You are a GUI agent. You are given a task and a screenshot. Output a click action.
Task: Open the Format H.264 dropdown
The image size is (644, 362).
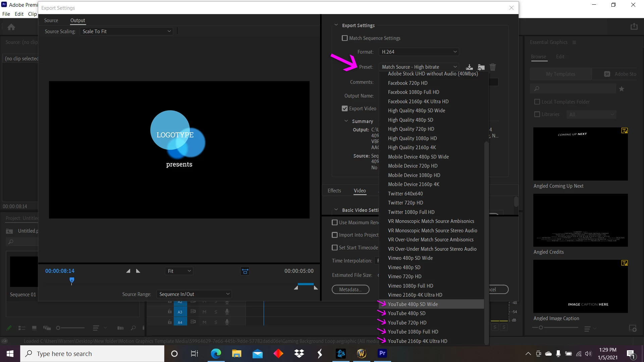419,52
